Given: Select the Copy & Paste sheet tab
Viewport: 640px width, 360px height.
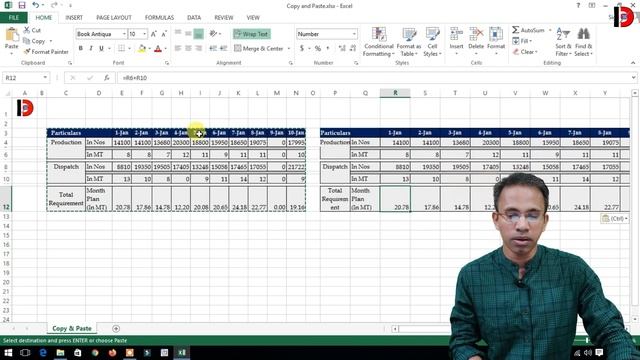Looking at the screenshot, I should click(71, 329).
